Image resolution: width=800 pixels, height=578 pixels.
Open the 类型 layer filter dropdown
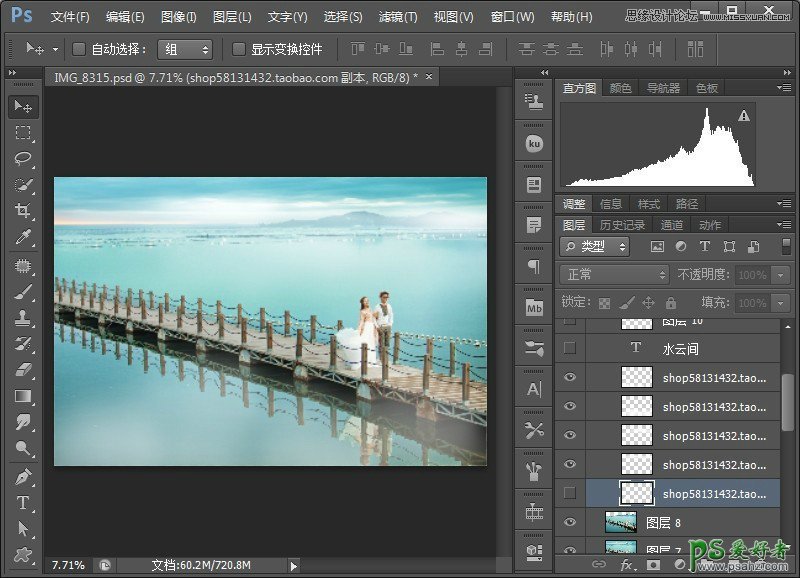595,246
